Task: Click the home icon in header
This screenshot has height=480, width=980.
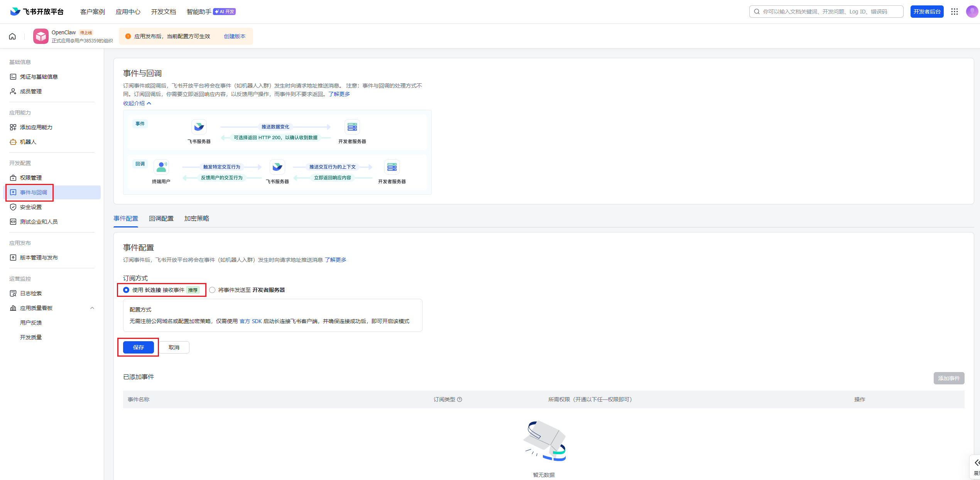Action: coord(12,36)
